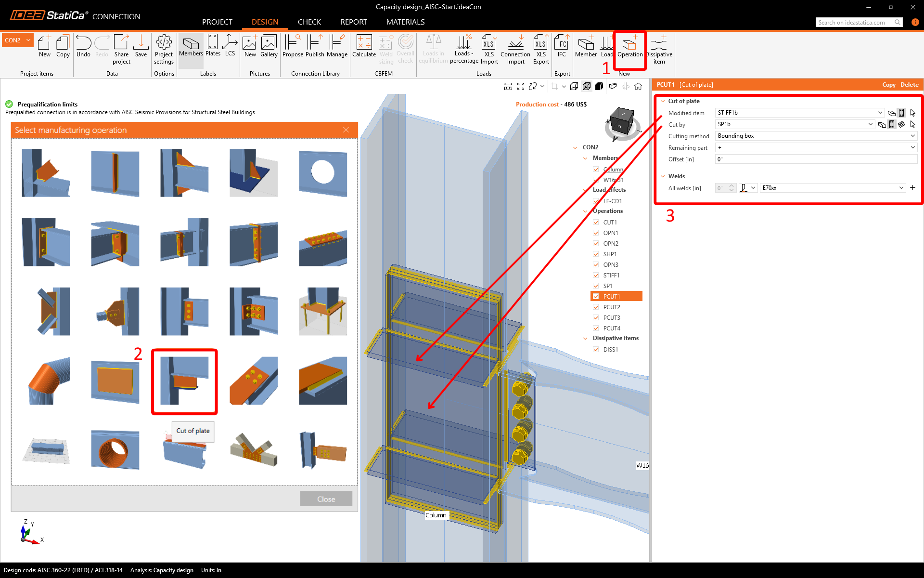924x578 pixels.
Task: Switch to the DESIGN tab
Action: 265,22
